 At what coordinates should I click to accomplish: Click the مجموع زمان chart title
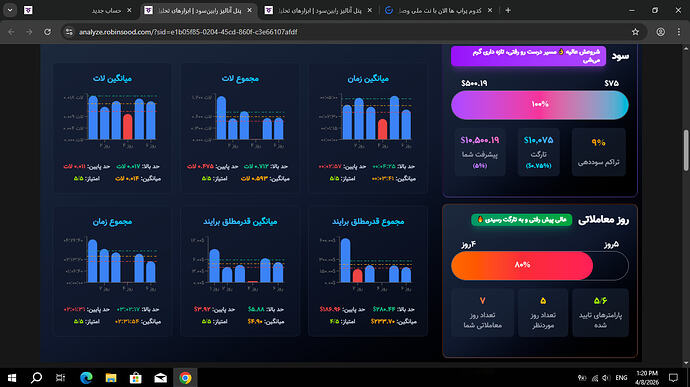[112, 221]
